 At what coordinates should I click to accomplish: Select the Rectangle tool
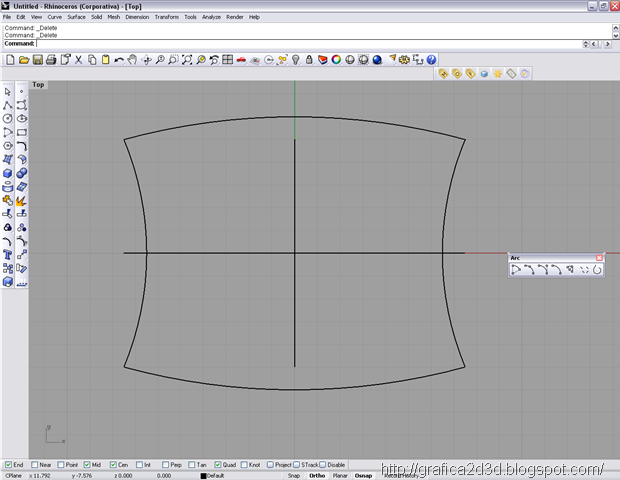(x=22, y=132)
